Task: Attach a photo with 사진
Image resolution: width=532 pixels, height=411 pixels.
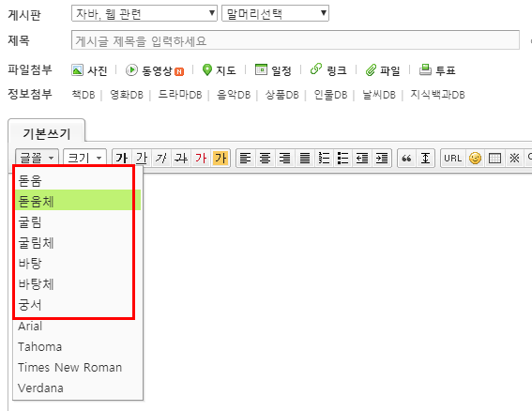Action: point(89,70)
